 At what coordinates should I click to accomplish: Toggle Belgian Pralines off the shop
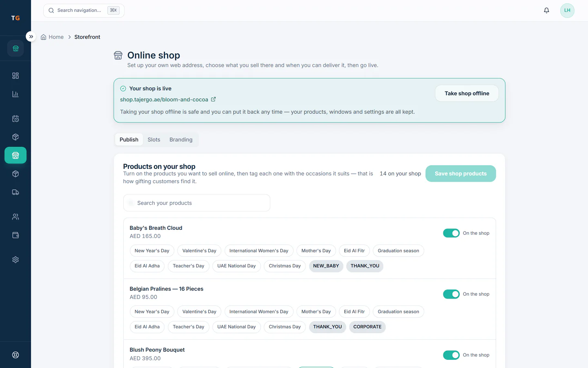point(451,294)
